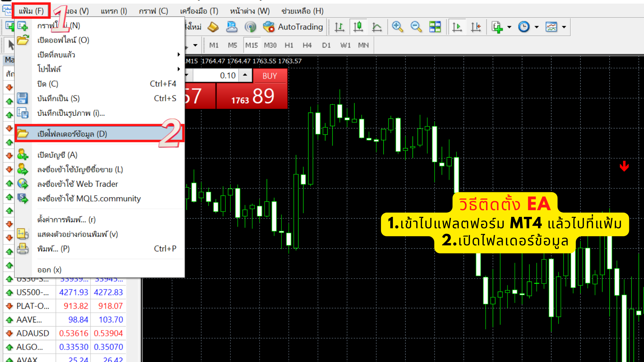Open the indicators list dropdown arrow
644x362 pixels.
pos(509,27)
